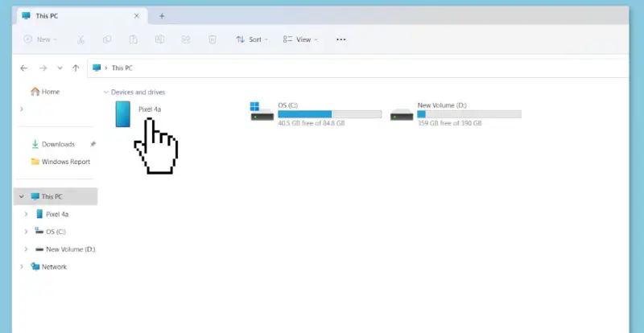
Task: Click the Rename icon in toolbar
Action: pyautogui.click(x=159, y=39)
